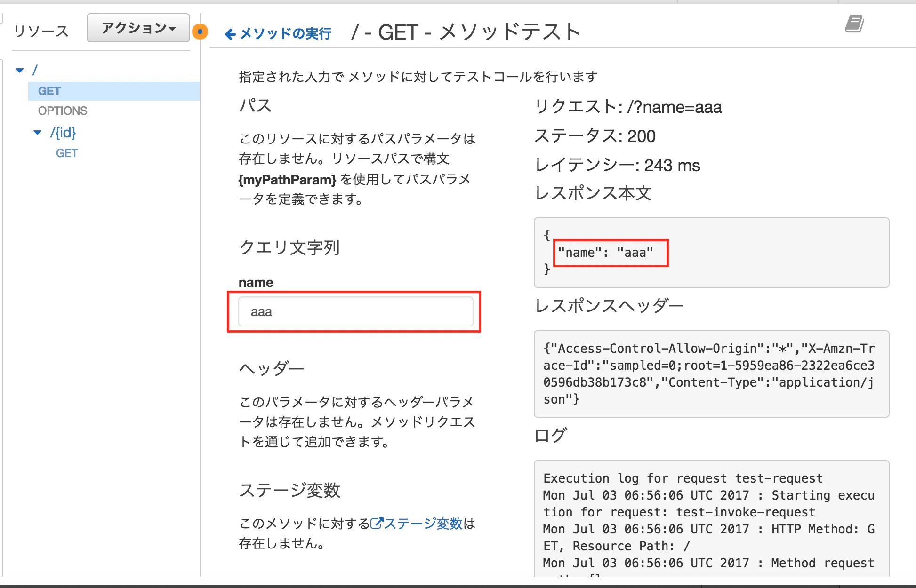The width and height of the screenshot is (916, 588).
Task: Select the GET method under root
Action: [114, 91]
